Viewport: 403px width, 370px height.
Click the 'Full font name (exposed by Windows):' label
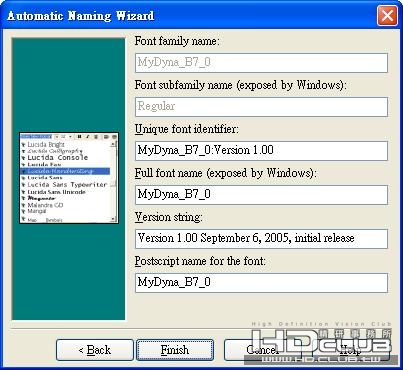point(226,173)
